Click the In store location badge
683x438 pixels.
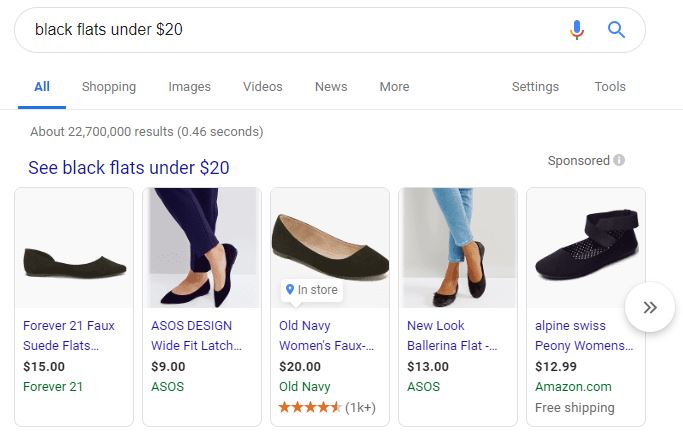(x=311, y=290)
